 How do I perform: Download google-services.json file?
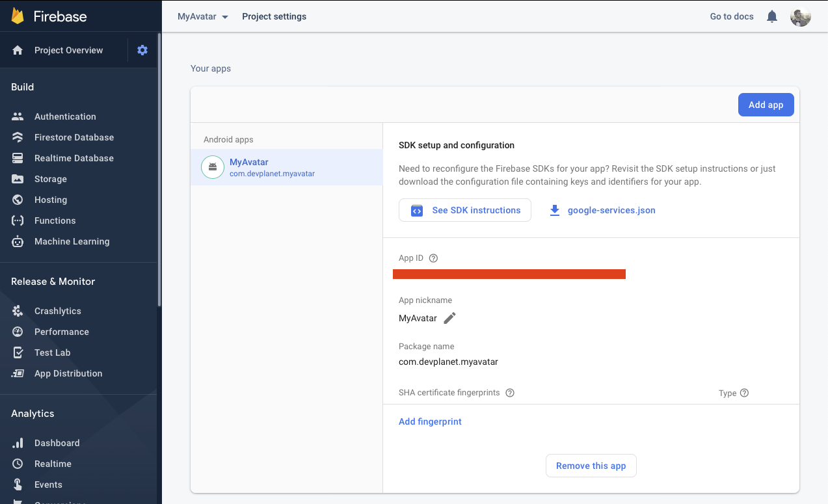click(611, 210)
